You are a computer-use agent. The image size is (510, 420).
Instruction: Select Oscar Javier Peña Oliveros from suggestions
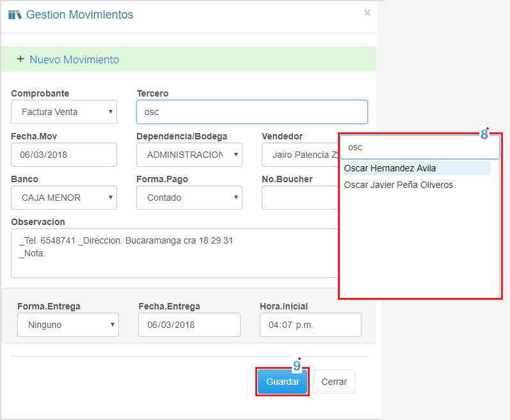[398, 185]
